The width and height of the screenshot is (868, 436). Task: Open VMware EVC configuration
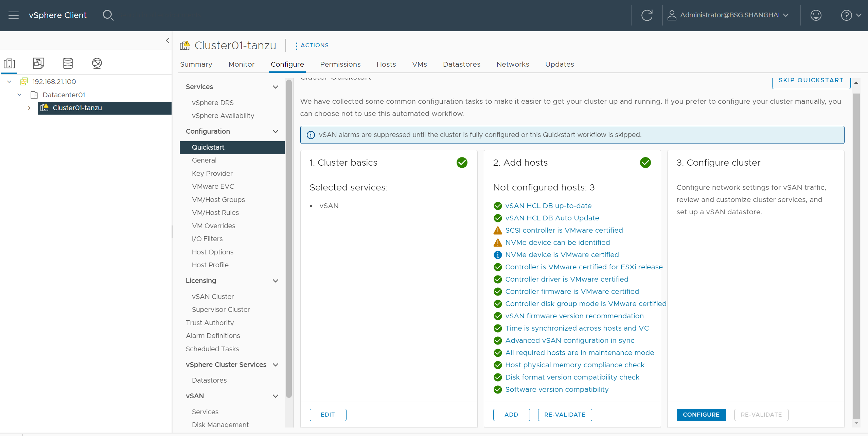213,186
